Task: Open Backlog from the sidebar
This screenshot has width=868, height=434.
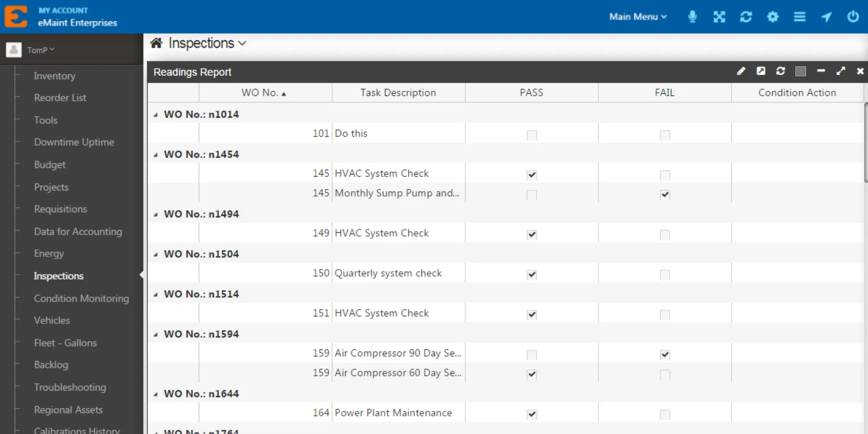Action: pyautogui.click(x=51, y=365)
